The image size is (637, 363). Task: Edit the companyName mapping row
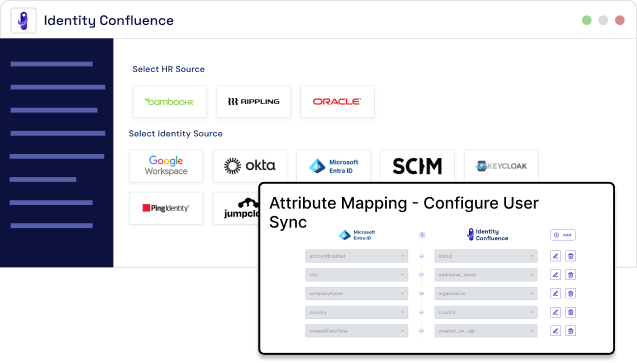(555, 294)
